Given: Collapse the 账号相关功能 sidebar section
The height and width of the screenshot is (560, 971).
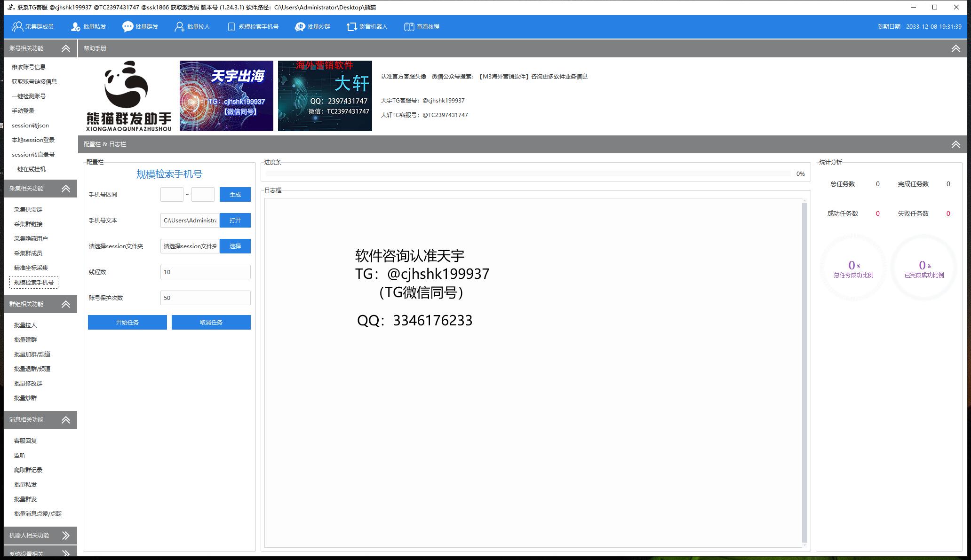Looking at the screenshot, I should (x=66, y=48).
